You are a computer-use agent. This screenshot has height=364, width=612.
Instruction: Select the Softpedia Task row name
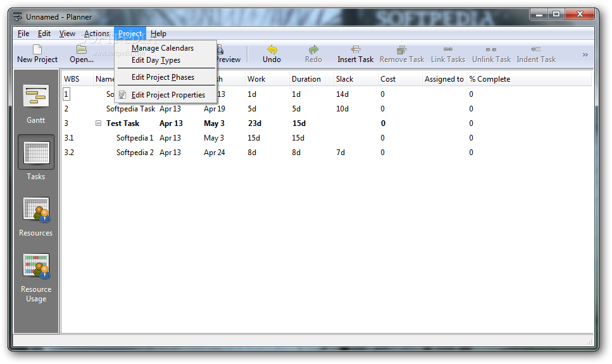[x=131, y=109]
